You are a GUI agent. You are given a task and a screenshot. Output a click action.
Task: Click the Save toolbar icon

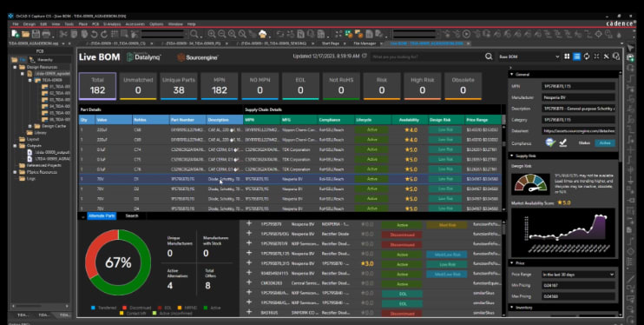click(36, 34)
